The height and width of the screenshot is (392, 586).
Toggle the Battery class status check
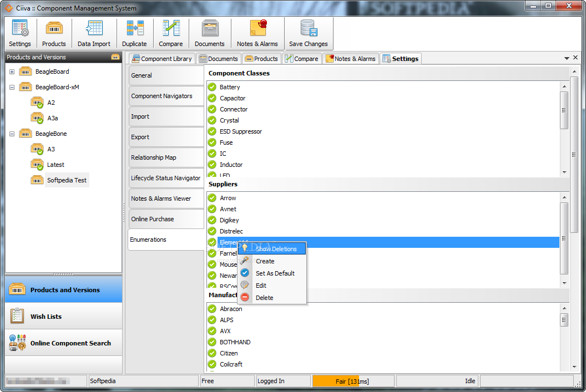(213, 87)
